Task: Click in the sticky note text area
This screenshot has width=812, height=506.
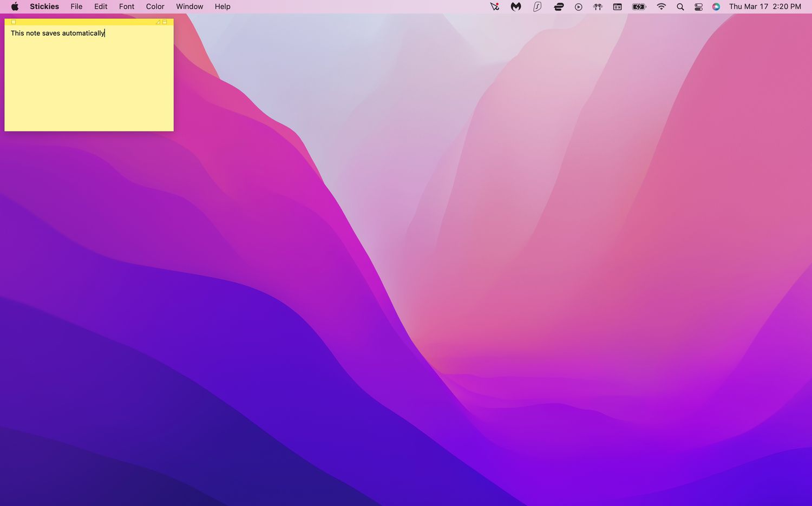Action: (x=89, y=81)
